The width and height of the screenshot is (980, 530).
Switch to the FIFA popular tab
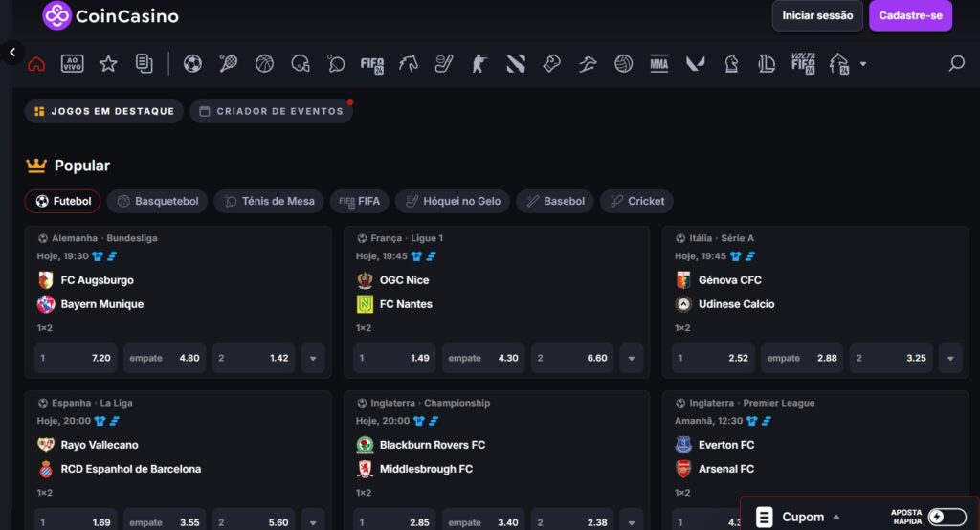tap(360, 201)
